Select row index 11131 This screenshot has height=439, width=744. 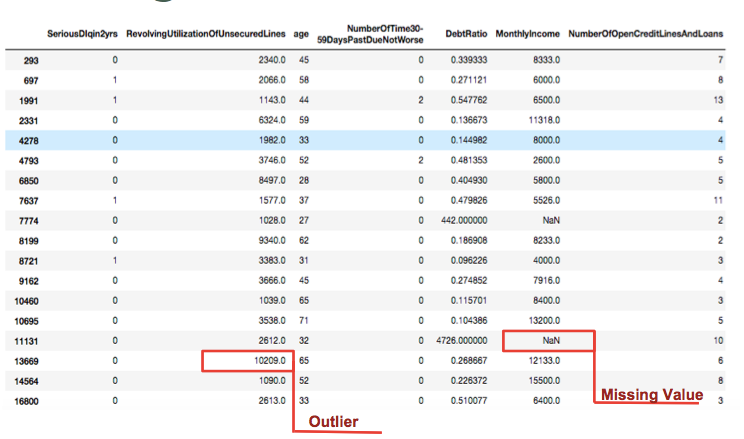(26, 341)
